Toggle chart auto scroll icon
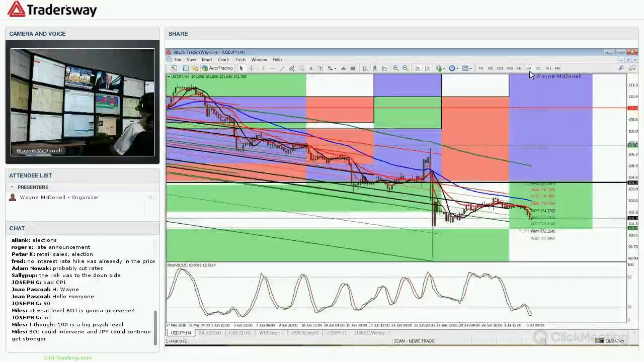The image size is (644, 362). click(x=418, y=68)
